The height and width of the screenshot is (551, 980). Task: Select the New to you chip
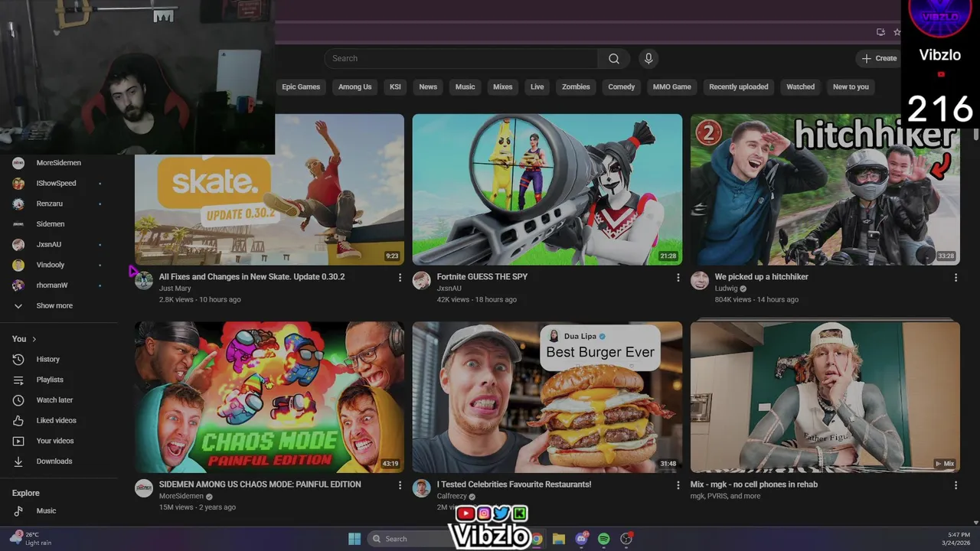click(x=851, y=86)
